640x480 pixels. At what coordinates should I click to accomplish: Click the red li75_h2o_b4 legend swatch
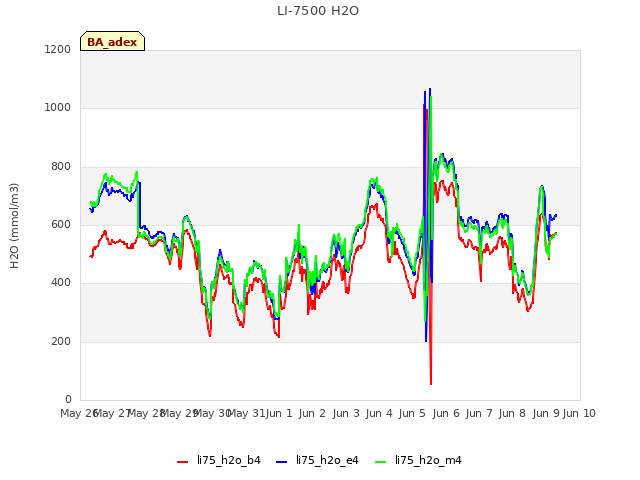pos(182,462)
